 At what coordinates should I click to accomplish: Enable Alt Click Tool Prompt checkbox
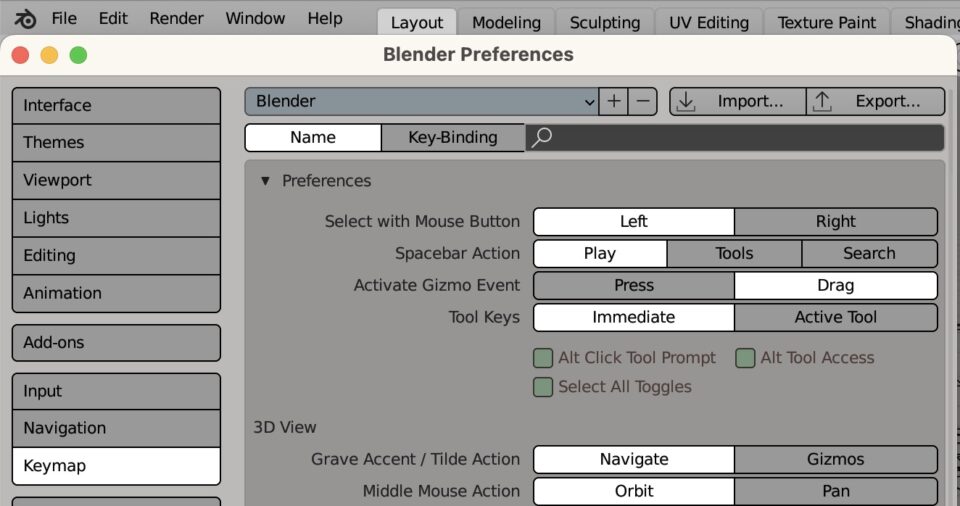[x=543, y=358]
